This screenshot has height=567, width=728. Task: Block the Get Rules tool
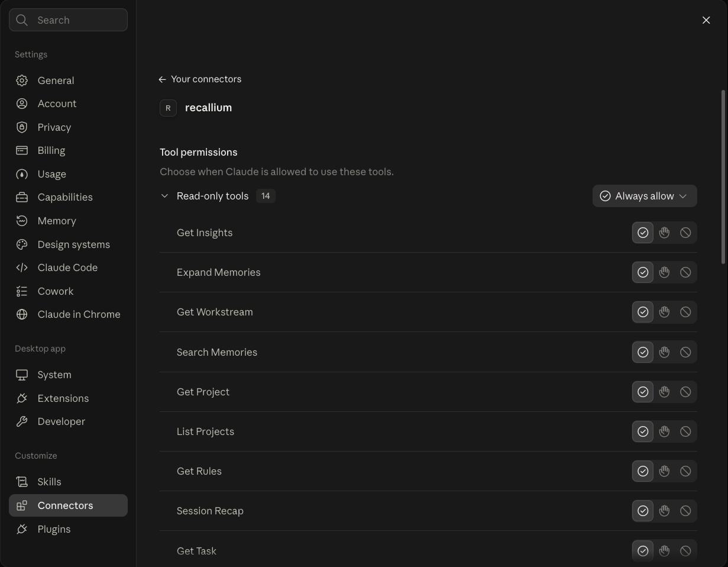point(685,471)
